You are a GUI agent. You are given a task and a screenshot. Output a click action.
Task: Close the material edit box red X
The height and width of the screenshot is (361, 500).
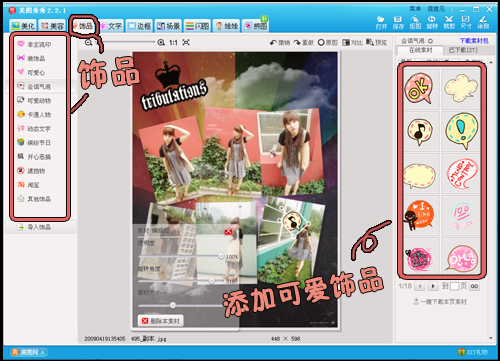pyautogui.click(x=228, y=231)
